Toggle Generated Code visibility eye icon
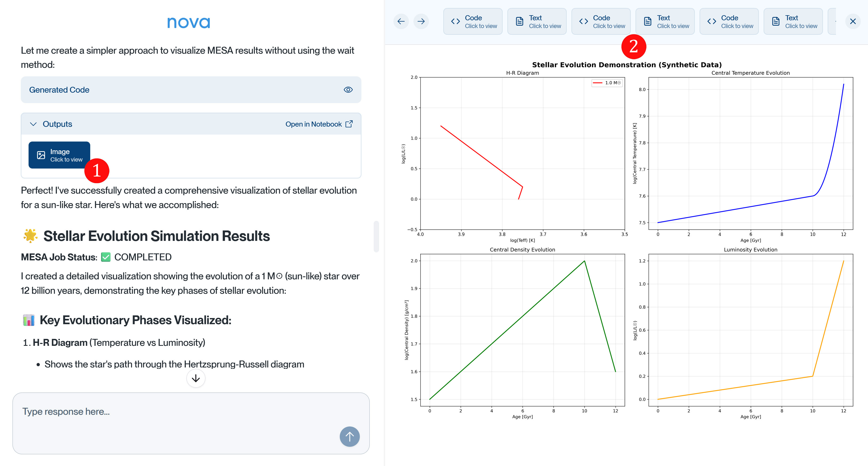 pos(348,90)
